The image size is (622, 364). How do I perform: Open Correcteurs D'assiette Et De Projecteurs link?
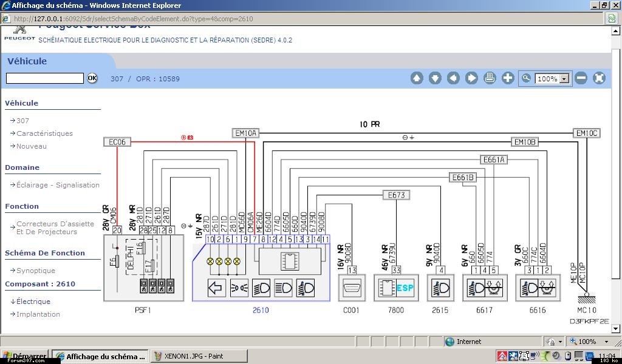click(55, 227)
